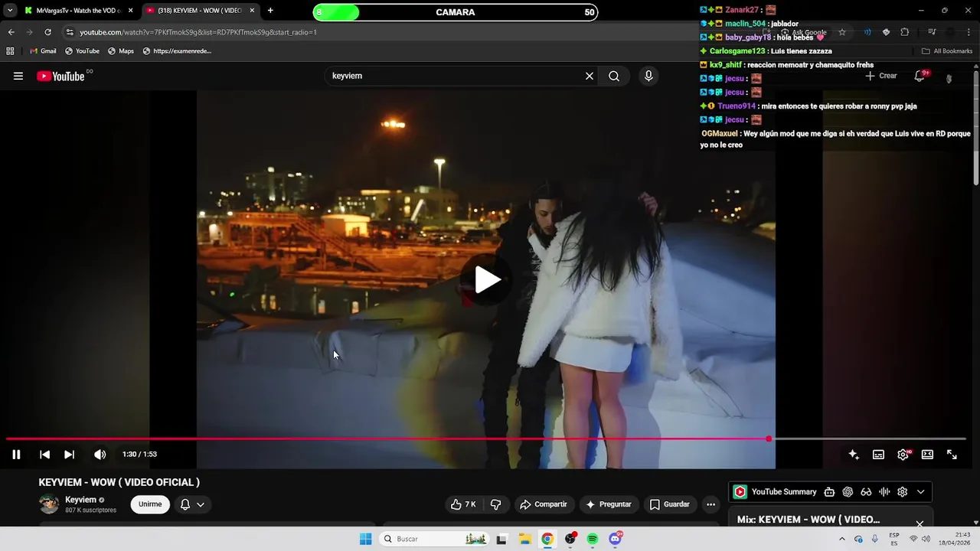Open the All Bookmarks folder
The width and height of the screenshot is (980, 551).
pyautogui.click(x=947, y=51)
